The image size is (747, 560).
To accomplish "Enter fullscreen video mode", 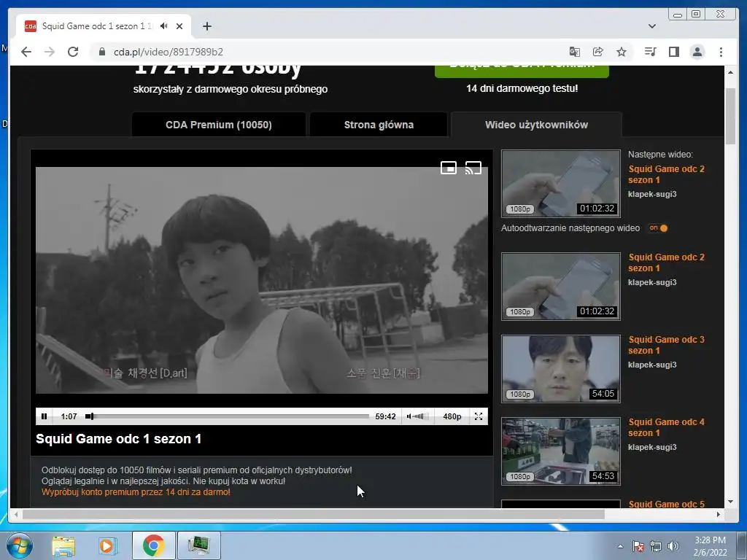I will pyautogui.click(x=479, y=416).
